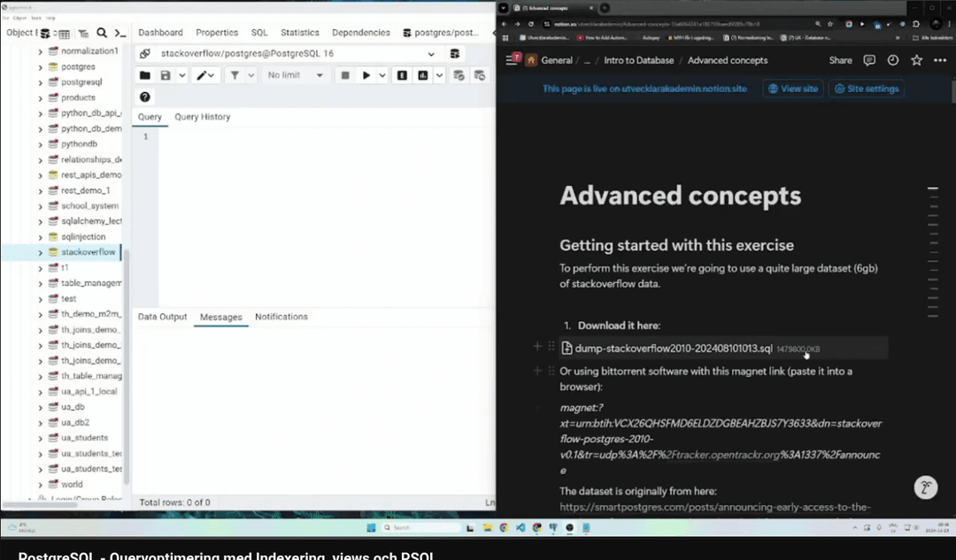Image resolution: width=956 pixels, height=560 pixels.
Task: Open file with the folder icon
Action: coord(145,76)
